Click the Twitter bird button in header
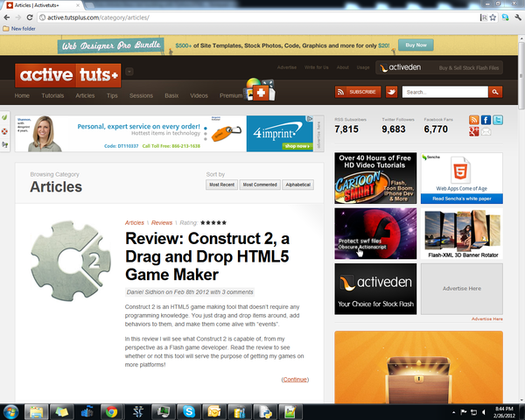525x420 pixels. click(x=391, y=92)
